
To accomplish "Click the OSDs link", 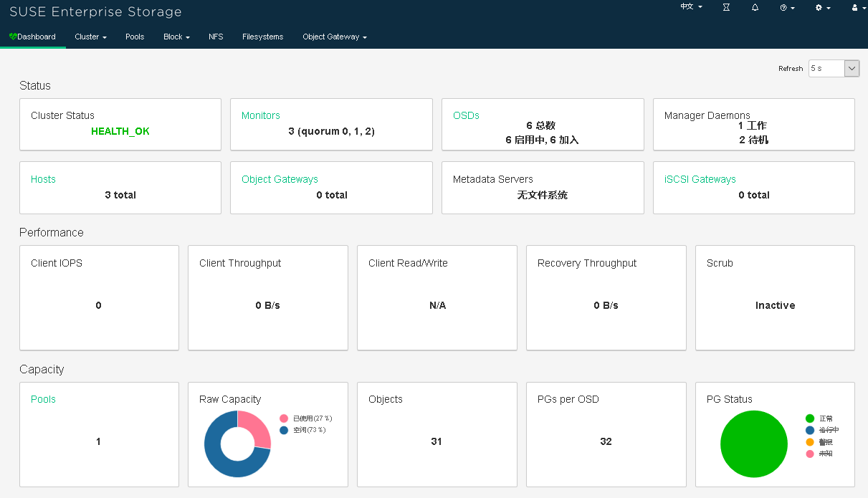I will 466,115.
